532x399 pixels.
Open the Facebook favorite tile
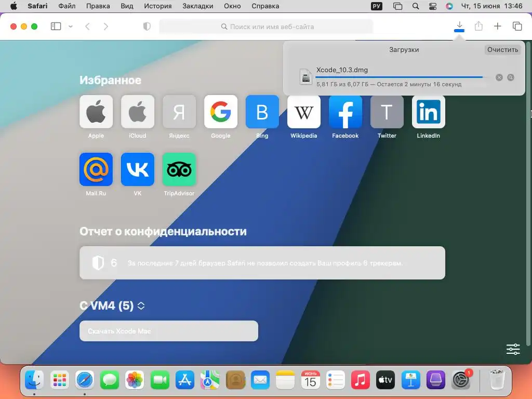pos(345,112)
